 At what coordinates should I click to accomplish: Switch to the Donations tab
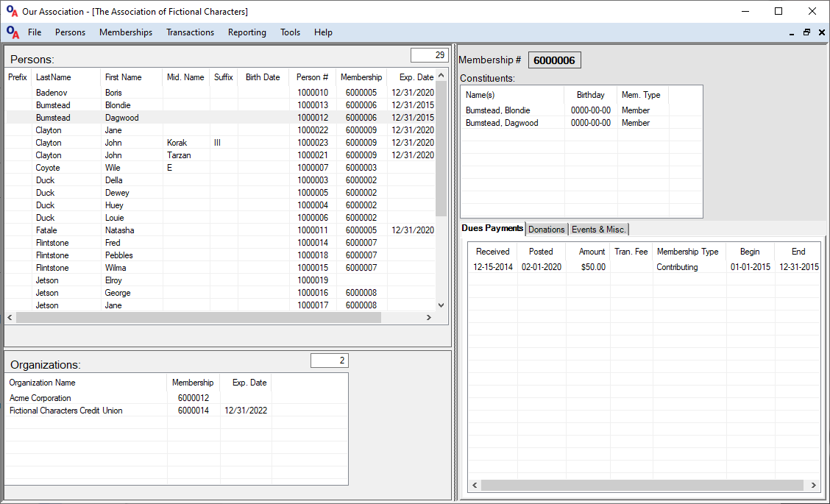[546, 230]
